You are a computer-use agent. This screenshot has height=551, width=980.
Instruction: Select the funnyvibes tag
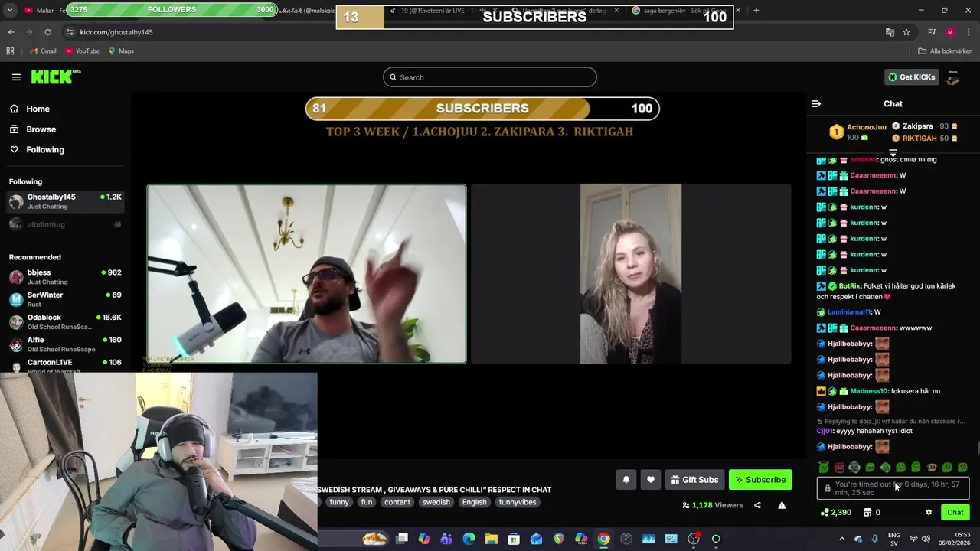518,502
